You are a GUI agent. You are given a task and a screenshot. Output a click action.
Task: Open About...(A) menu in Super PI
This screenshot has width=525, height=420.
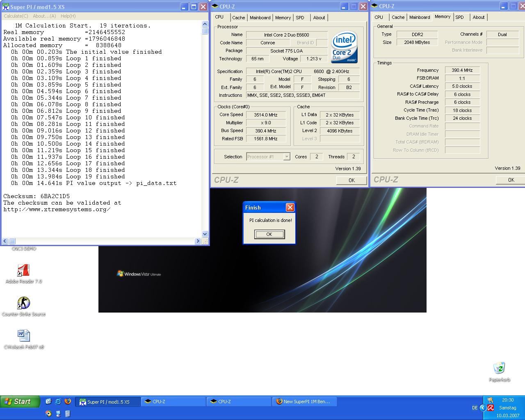(44, 16)
